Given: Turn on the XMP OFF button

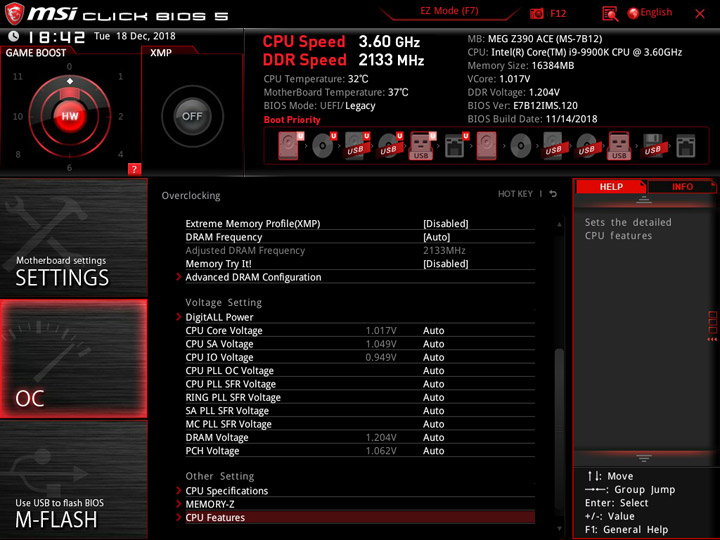Looking at the screenshot, I should tap(192, 116).
